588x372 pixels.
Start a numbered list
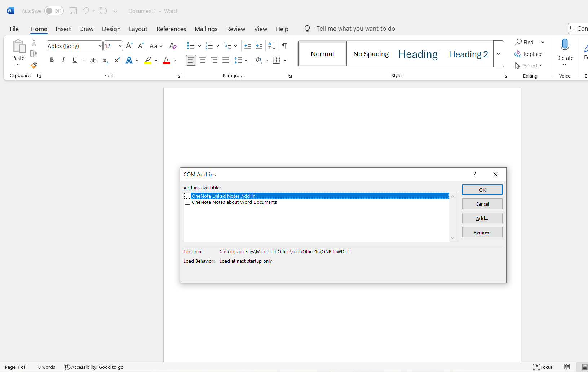209,46
